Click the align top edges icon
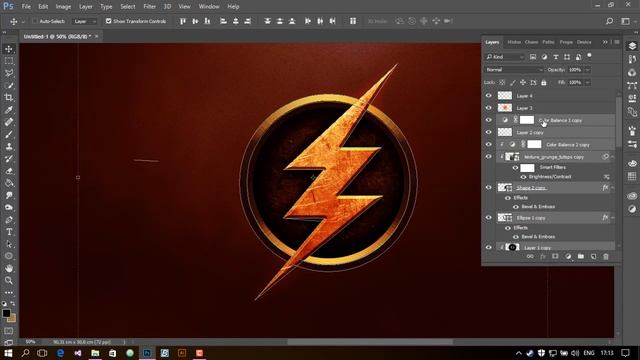The image size is (640, 360). pos(183,21)
